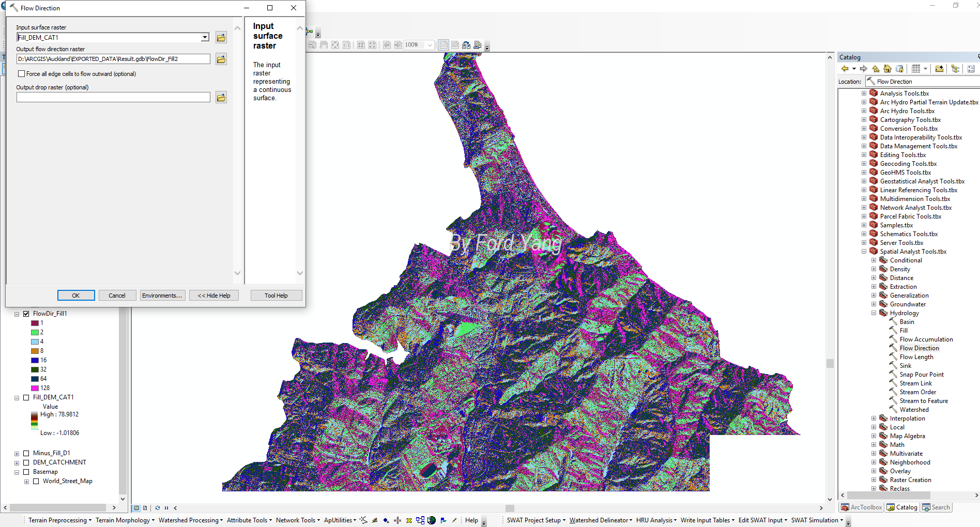Open the Terrain Preprocessing menu

point(59,520)
